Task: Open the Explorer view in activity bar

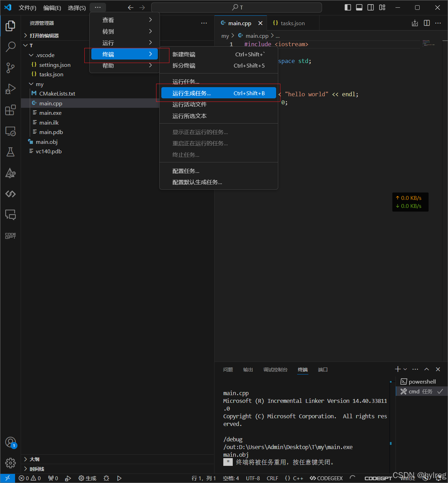Action: click(10, 26)
